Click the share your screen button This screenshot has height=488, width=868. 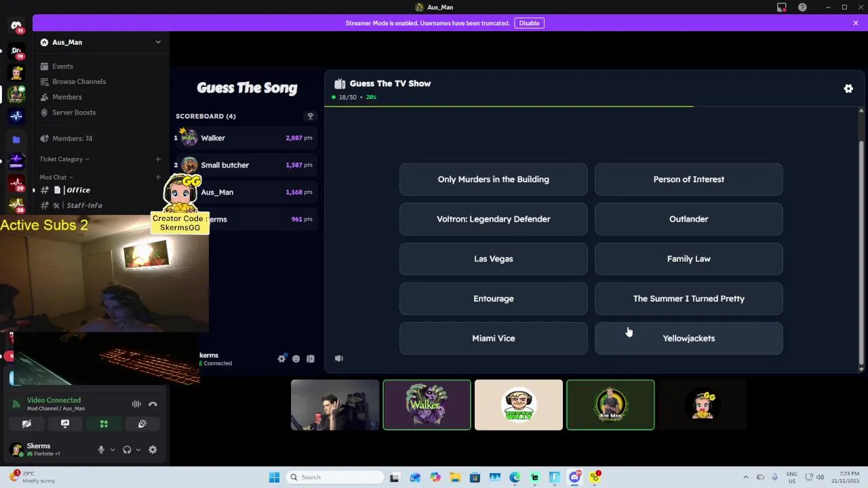click(x=65, y=424)
